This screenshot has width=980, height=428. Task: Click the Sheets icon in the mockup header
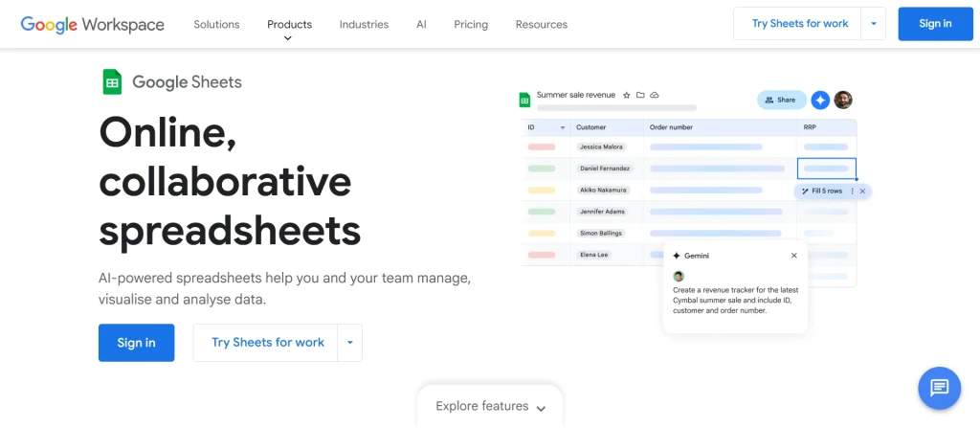525,100
